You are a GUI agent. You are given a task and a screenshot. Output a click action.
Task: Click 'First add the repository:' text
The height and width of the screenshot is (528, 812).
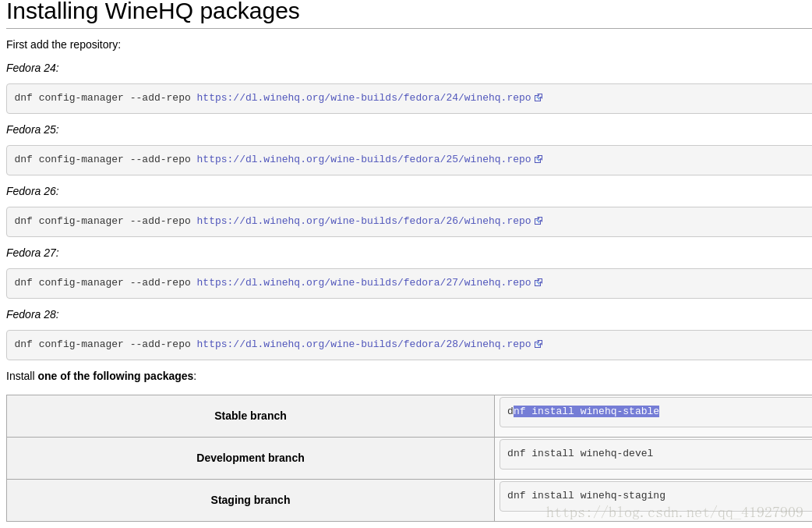coord(63,44)
